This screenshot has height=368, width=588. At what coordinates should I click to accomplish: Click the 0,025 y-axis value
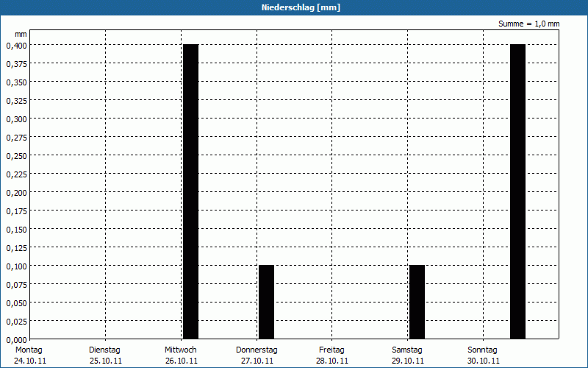point(16,322)
